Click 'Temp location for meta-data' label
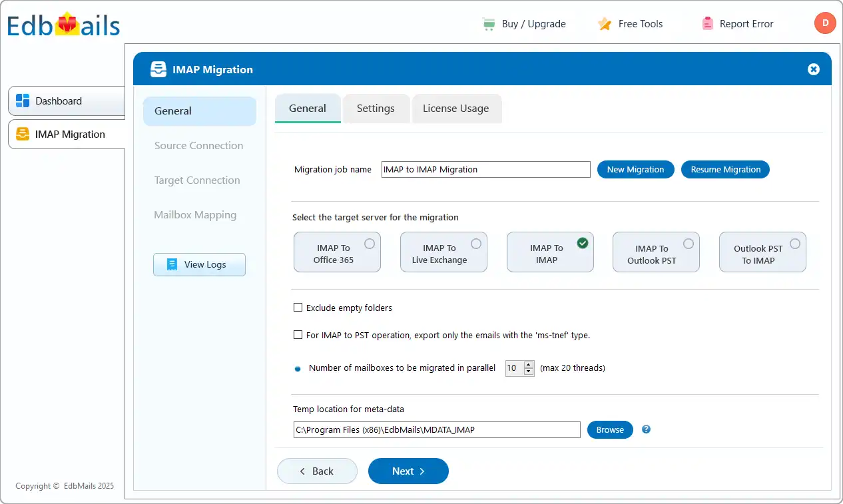 point(348,409)
